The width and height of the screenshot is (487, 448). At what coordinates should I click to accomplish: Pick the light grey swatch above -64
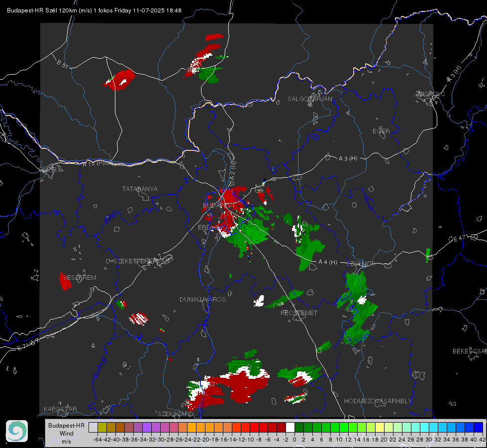(93, 427)
